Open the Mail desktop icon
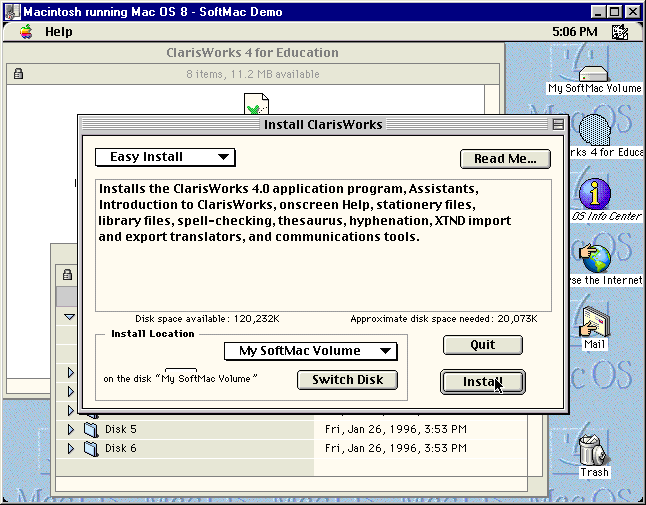This screenshot has height=505, width=646. [x=595, y=322]
